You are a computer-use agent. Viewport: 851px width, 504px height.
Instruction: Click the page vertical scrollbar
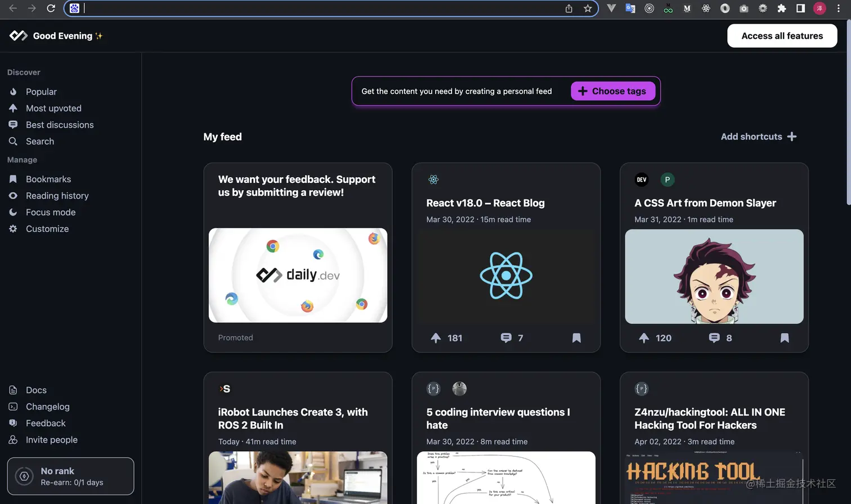(848, 112)
